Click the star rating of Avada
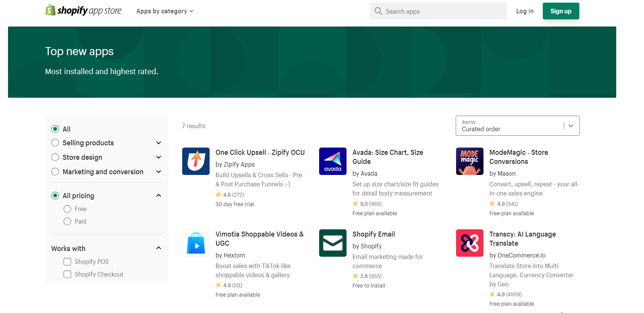 click(x=367, y=204)
